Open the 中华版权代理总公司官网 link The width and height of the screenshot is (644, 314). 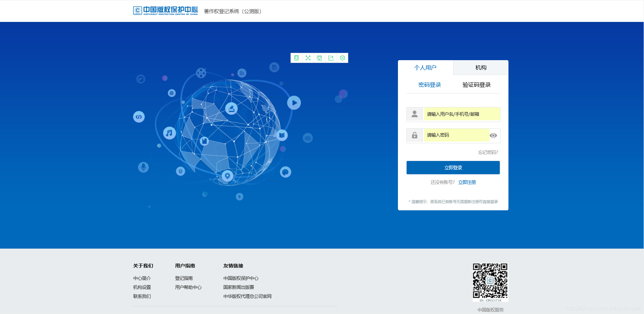(247, 296)
